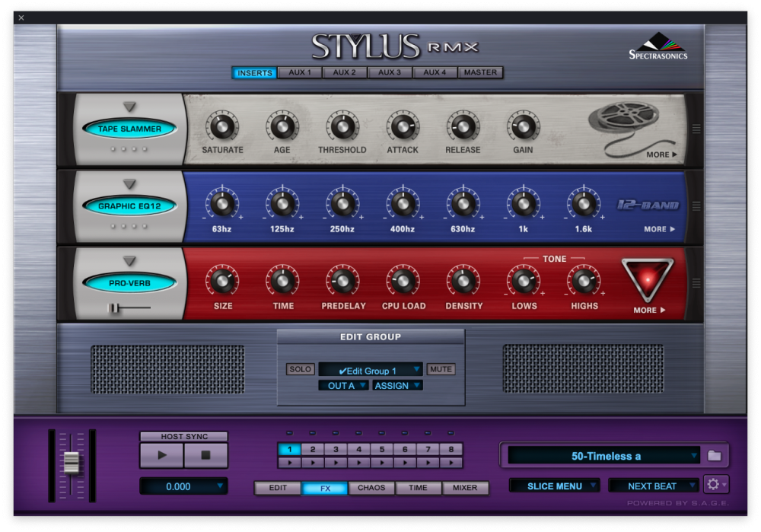Image resolution: width=761 pixels, height=532 pixels.
Task: Switch to the AUX 1 tab
Action: pos(299,72)
